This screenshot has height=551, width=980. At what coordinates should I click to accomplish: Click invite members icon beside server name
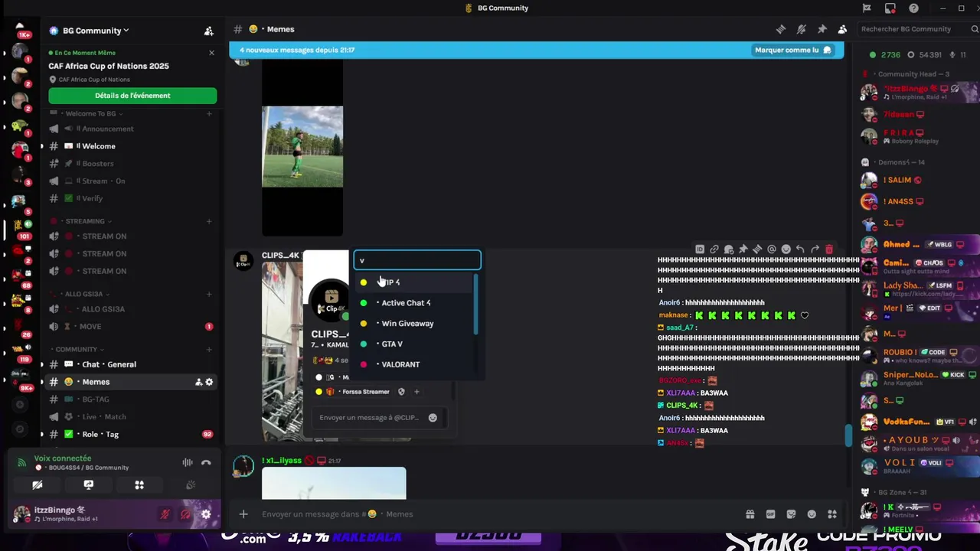coord(208,31)
